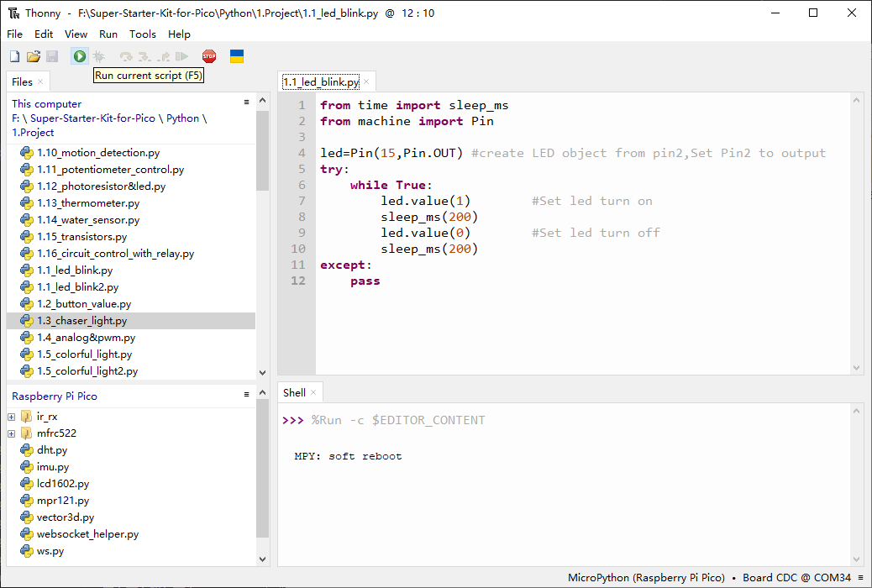Close the Files panel tab

click(x=40, y=81)
